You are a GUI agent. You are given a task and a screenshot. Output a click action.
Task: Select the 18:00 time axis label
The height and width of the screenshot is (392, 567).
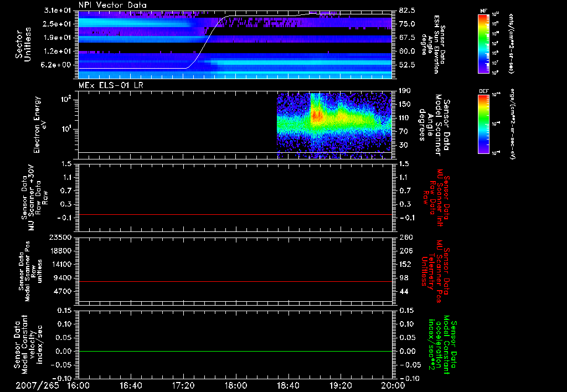pyautogui.click(x=235, y=385)
